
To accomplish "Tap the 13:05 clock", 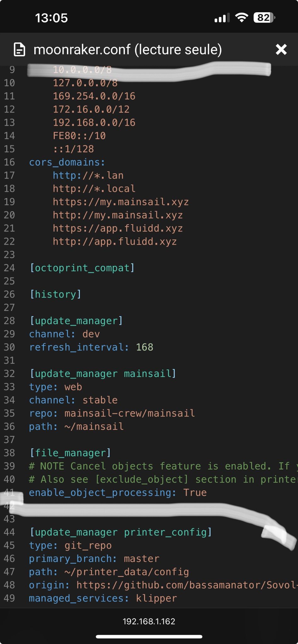I will pos(51,18).
